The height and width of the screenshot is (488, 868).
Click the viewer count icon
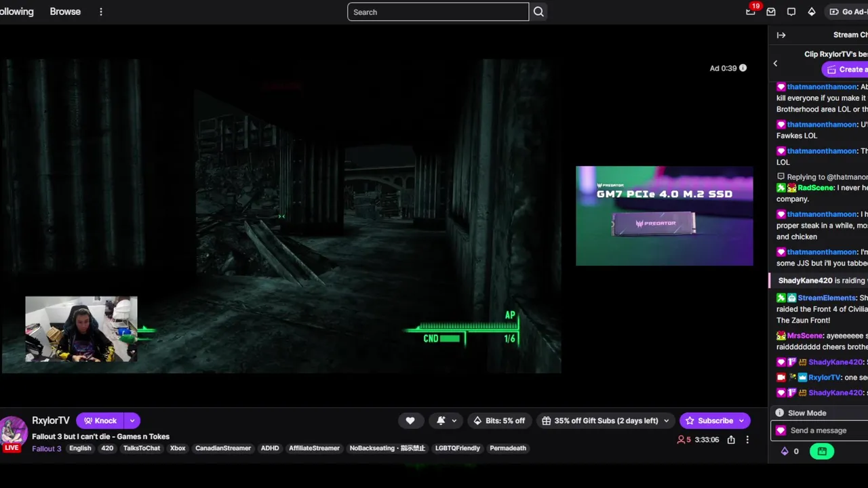[681, 440]
